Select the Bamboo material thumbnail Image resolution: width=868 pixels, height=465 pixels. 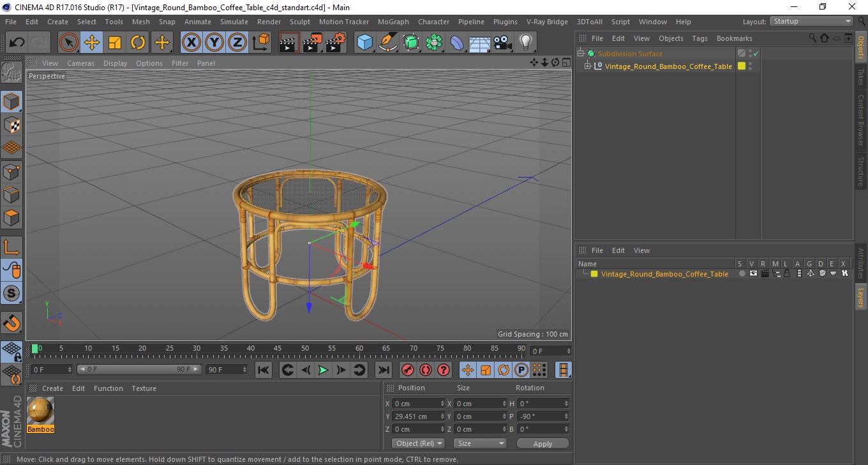[40, 410]
